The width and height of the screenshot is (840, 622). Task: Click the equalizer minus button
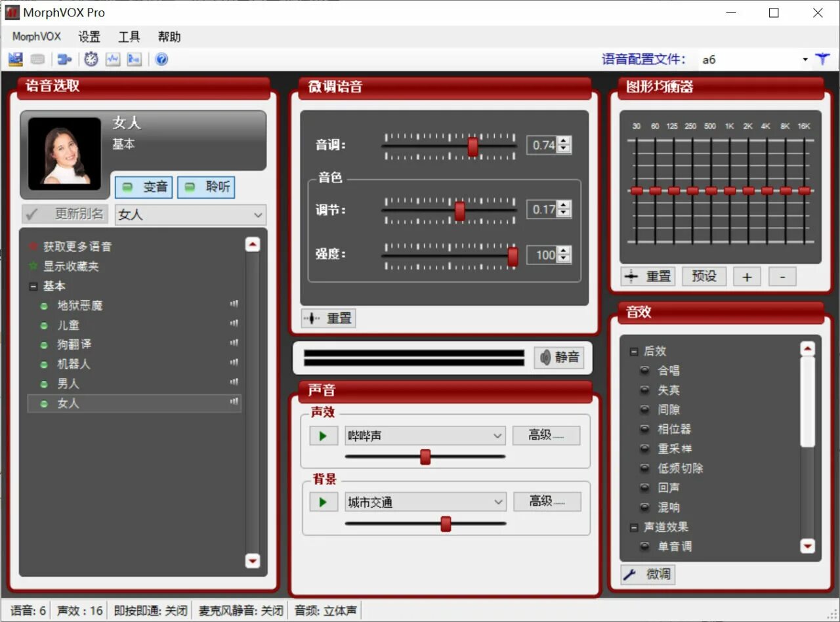782,277
